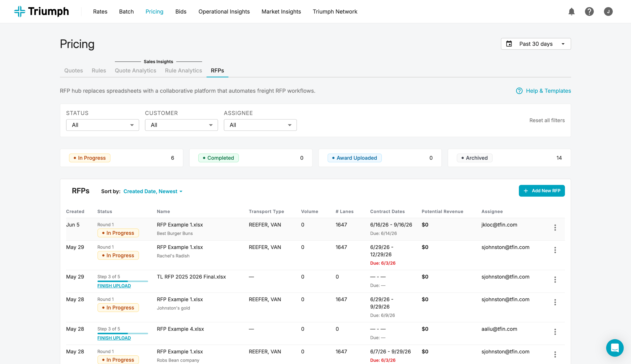The width and height of the screenshot is (631, 364).
Task: Expand the Assignee filter dropdown
Action: click(260, 125)
